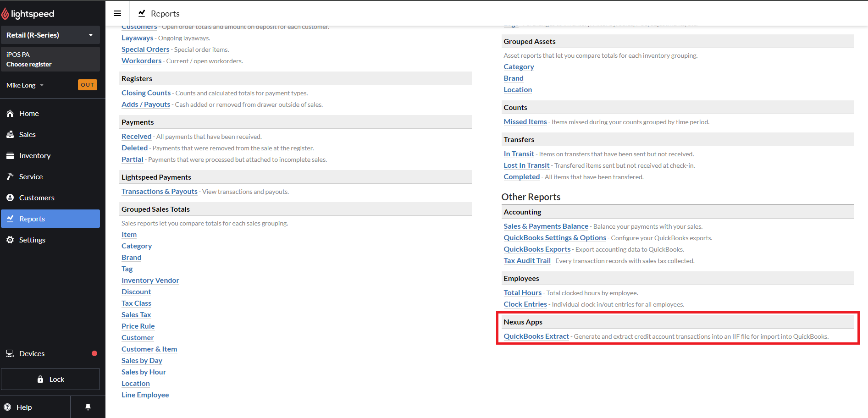Open the Partial payments report
The height and width of the screenshot is (418, 868).
133,159
